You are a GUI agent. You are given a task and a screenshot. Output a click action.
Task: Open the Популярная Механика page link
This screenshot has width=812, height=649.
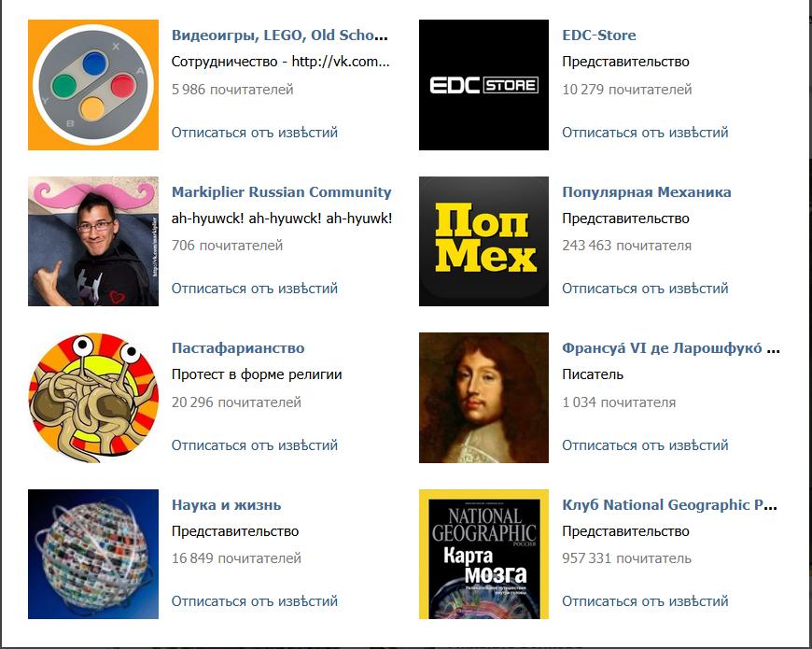[x=647, y=192]
